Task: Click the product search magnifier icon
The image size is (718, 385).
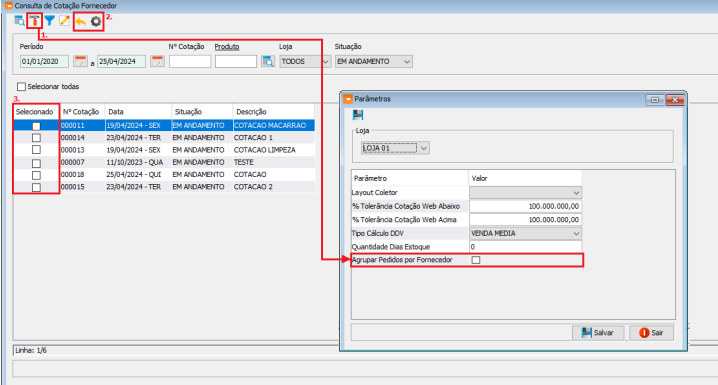Action: click(x=268, y=61)
